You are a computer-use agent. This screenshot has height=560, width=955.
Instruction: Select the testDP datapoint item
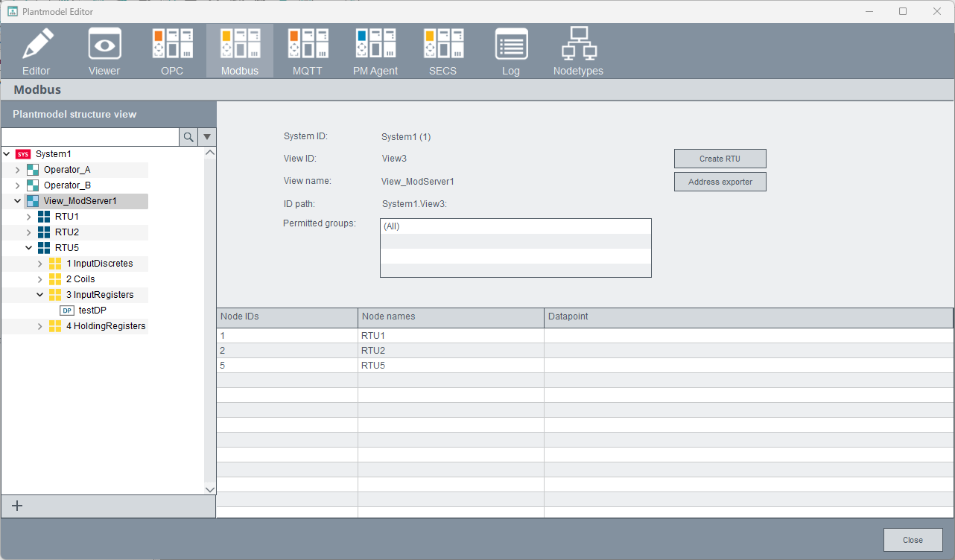(x=92, y=311)
